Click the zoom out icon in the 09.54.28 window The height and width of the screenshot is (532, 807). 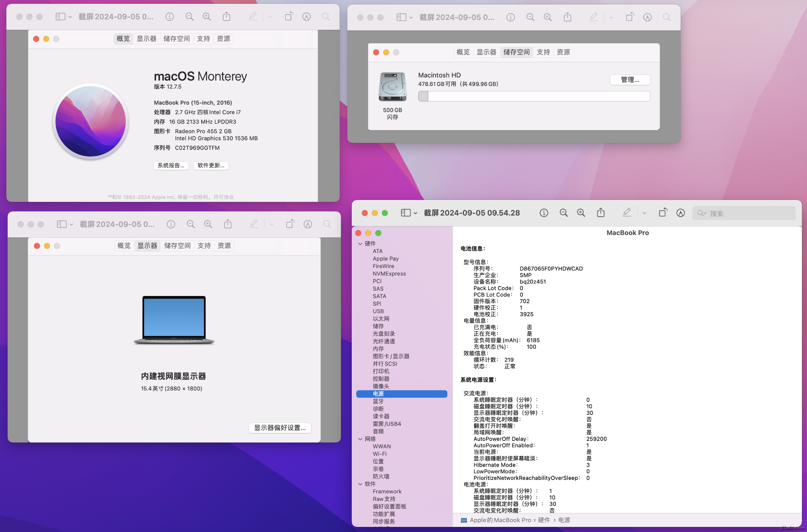pos(563,213)
